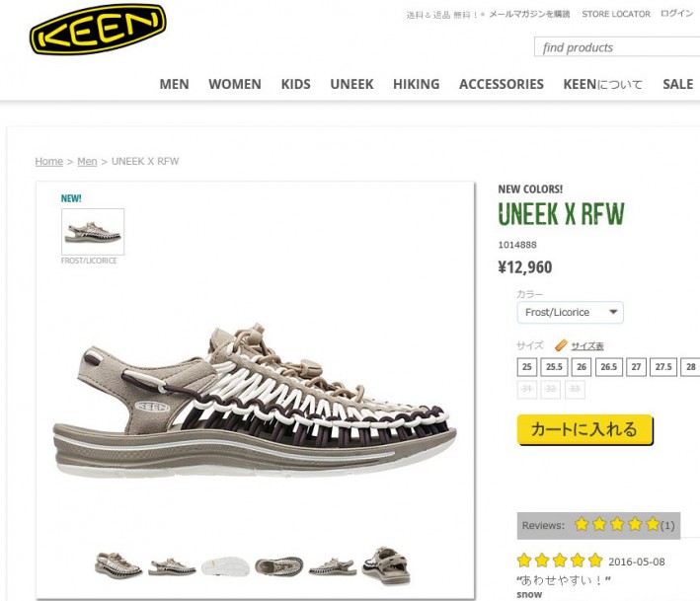Select the Frost/Licorice color thumbnail
This screenshot has width=700, height=601.
pyautogui.click(x=93, y=232)
